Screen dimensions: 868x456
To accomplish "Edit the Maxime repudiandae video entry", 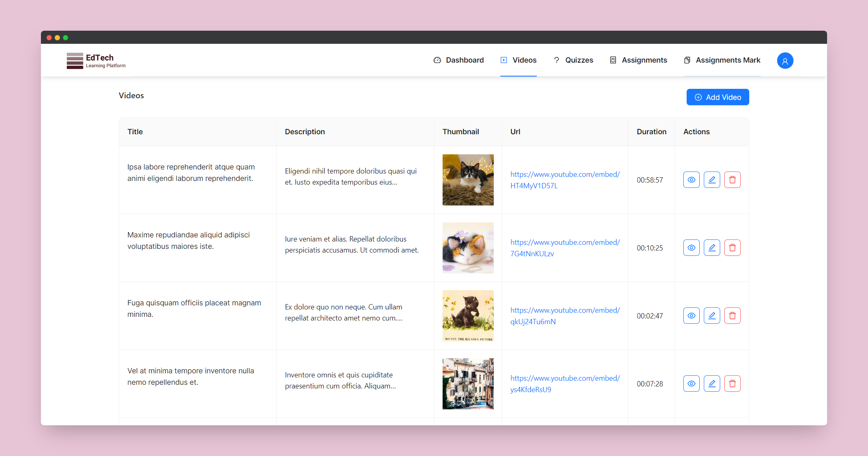I will [x=712, y=248].
